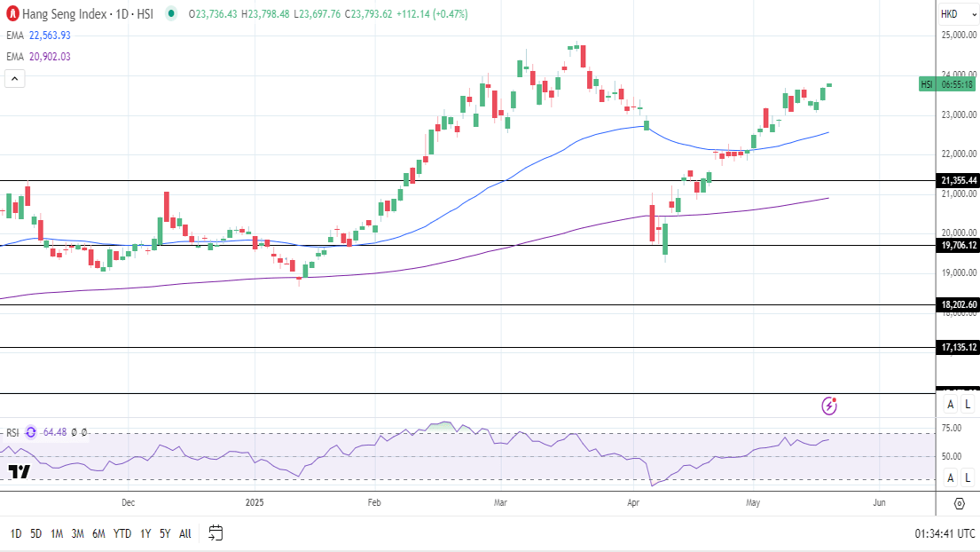Viewport: 980px width, 552px height.
Task: Open chart settings gear icon
Action: pos(960,503)
